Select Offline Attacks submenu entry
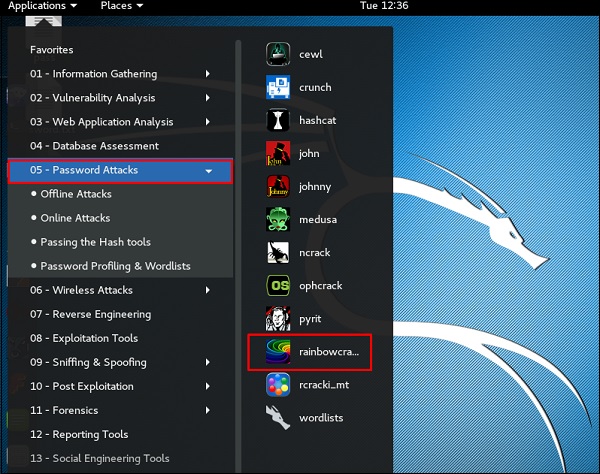 (76, 194)
